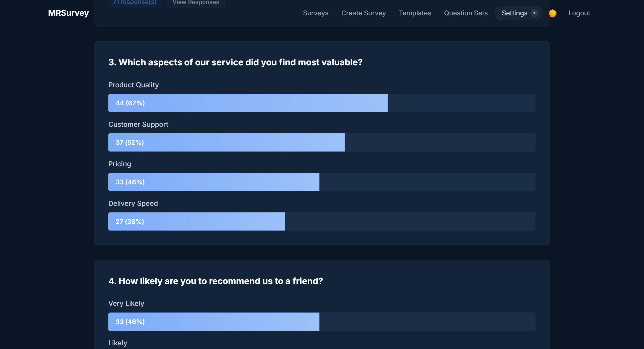This screenshot has width=644, height=349.
Task: Go to Create Survey
Action: point(364,13)
